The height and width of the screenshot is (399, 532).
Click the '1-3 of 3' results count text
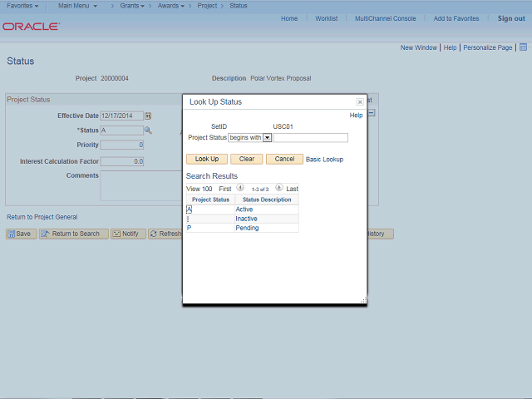[x=260, y=190]
